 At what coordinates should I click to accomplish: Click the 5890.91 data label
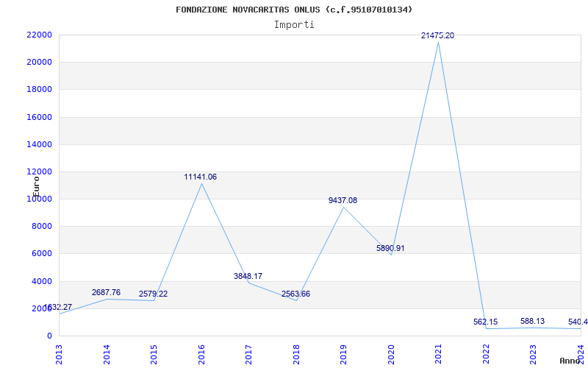click(390, 248)
